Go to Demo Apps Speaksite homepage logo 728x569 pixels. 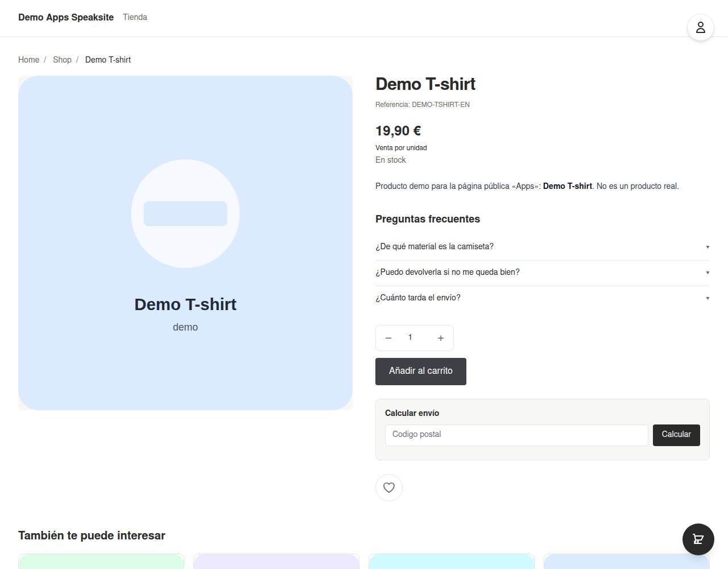66,17
